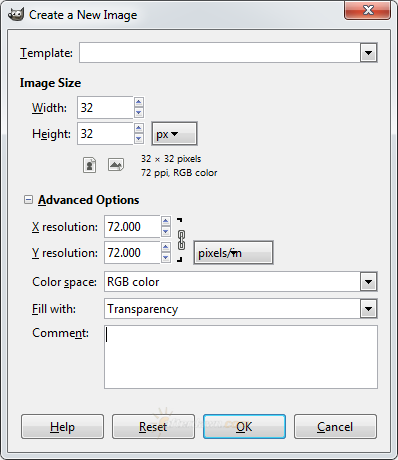Click the Reset button
The height and width of the screenshot is (460, 398).
pos(153,426)
